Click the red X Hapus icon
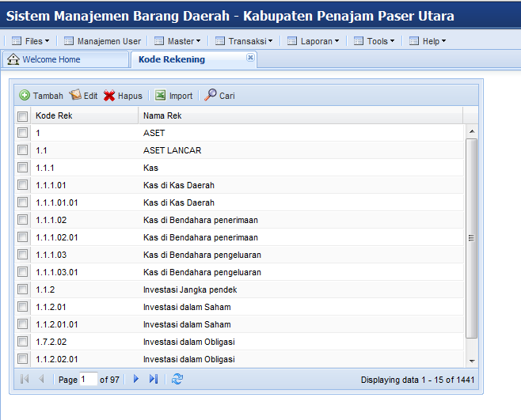Image resolution: width=521 pixels, height=420 pixels. [109, 96]
